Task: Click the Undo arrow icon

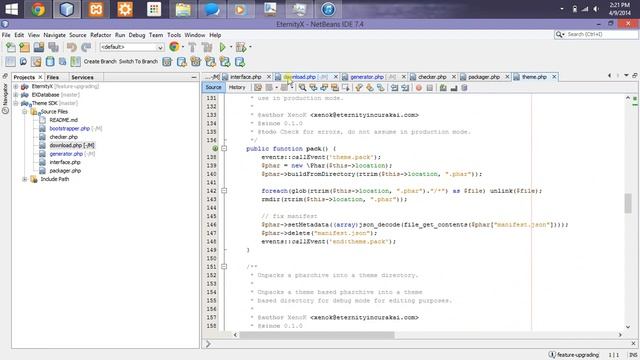Action: [72, 47]
